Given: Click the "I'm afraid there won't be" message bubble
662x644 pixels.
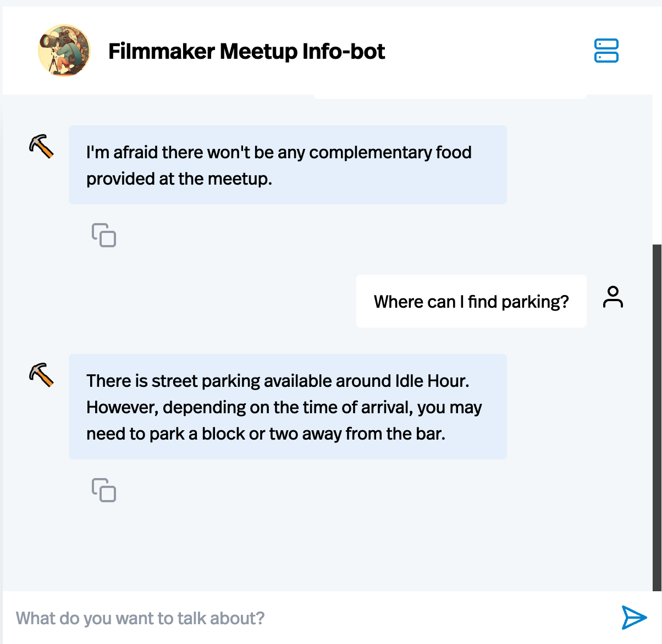Looking at the screenshot, I should coord(287,165).
